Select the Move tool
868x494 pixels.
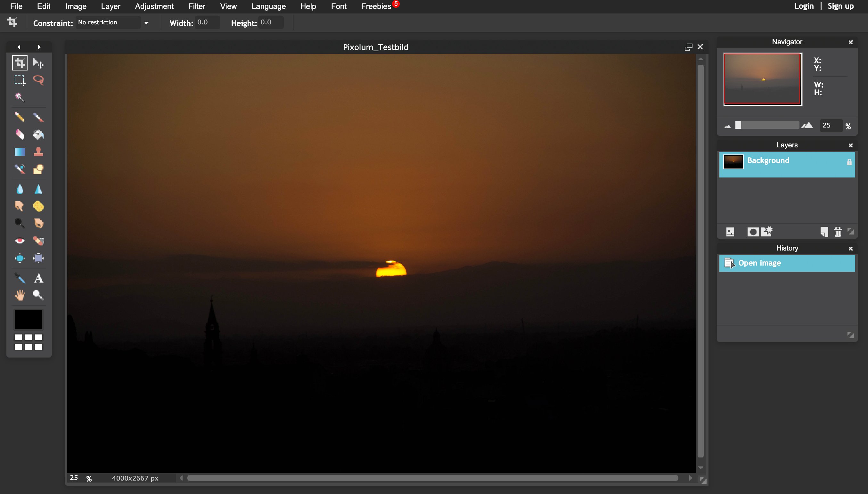tap(37, 62)
